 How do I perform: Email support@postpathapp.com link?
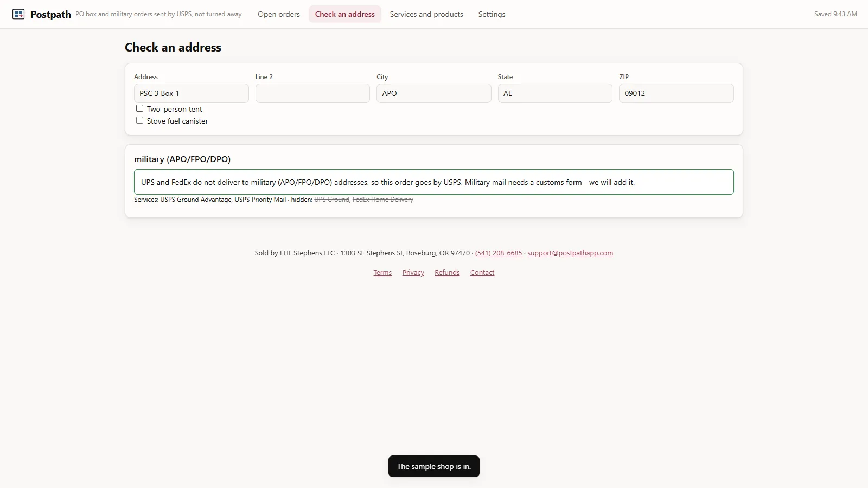coord(570,253)
